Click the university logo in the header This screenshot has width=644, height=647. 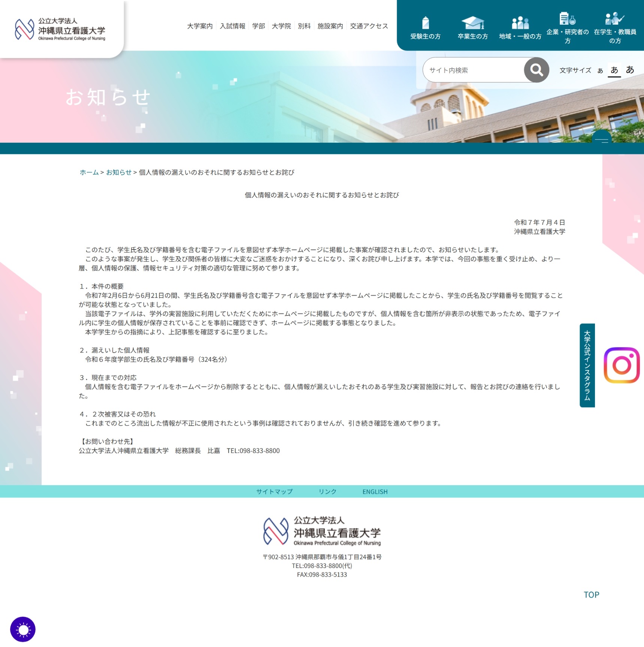point(60,29)
